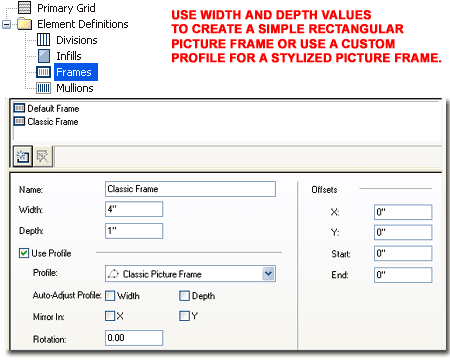Uncheck the Use Profile checkbox

coord(24,253)
